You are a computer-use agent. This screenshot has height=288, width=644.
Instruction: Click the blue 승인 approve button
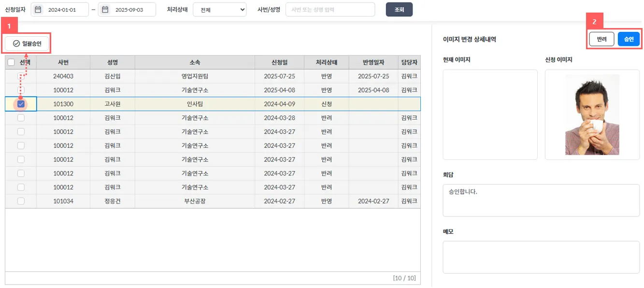(629, 39)
